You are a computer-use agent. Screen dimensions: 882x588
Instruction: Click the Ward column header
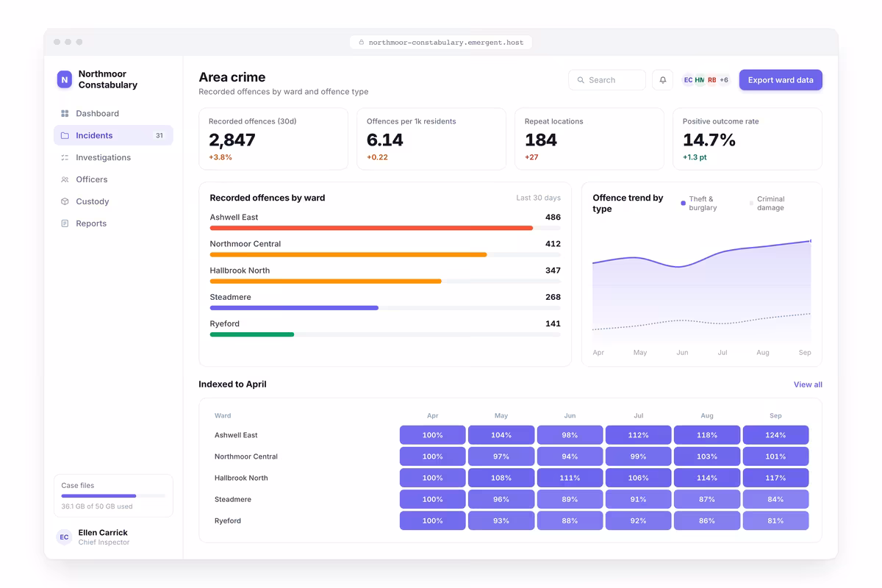coord(223,415)
